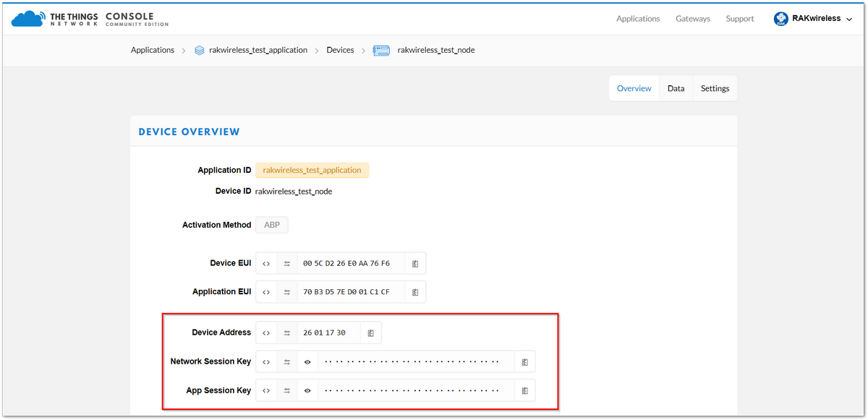
Task: Expand the RAKwireless account dropdown arrow
Action: point(848,20)
